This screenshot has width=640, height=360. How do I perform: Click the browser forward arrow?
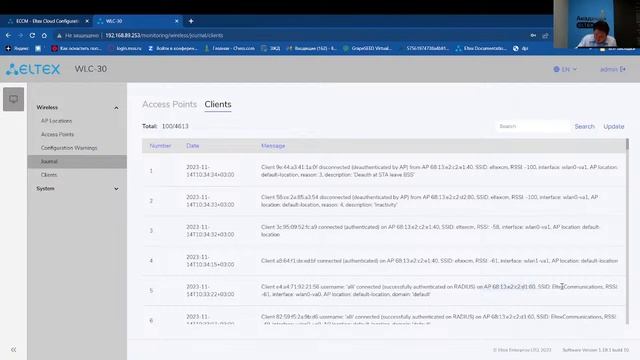[20, 36]
